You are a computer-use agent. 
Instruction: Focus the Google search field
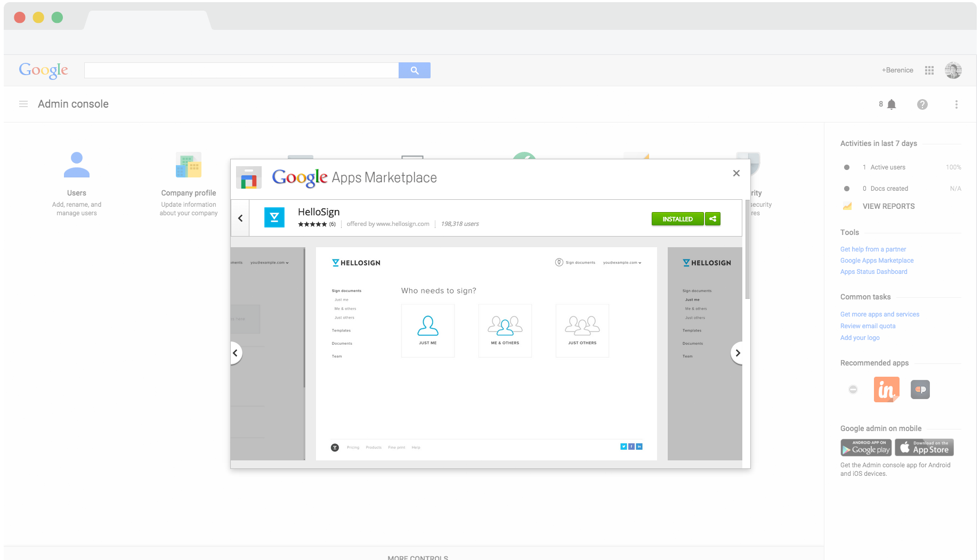241,70
